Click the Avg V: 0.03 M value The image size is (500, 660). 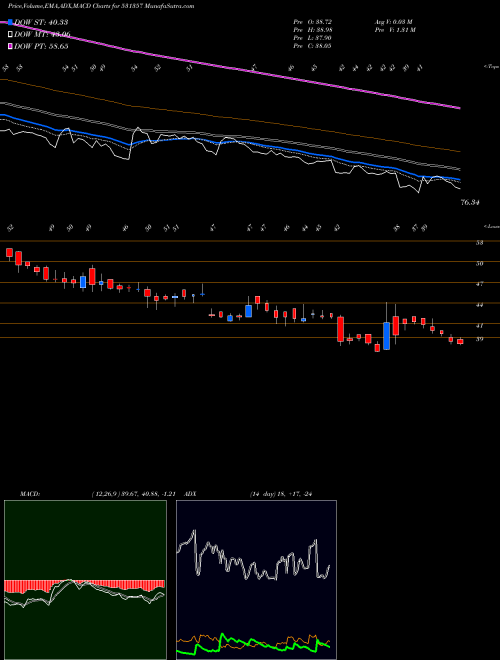click(395, 21)
